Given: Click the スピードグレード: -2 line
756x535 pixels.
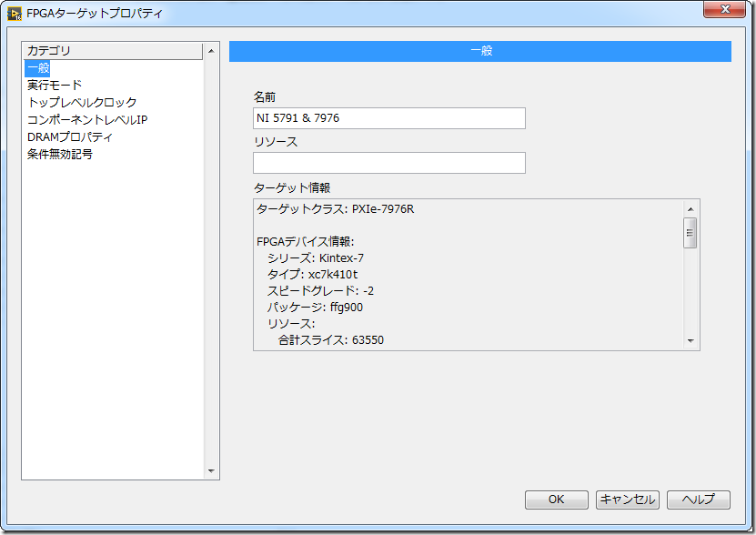Looking at the screenshot, I should pos(320,291).
